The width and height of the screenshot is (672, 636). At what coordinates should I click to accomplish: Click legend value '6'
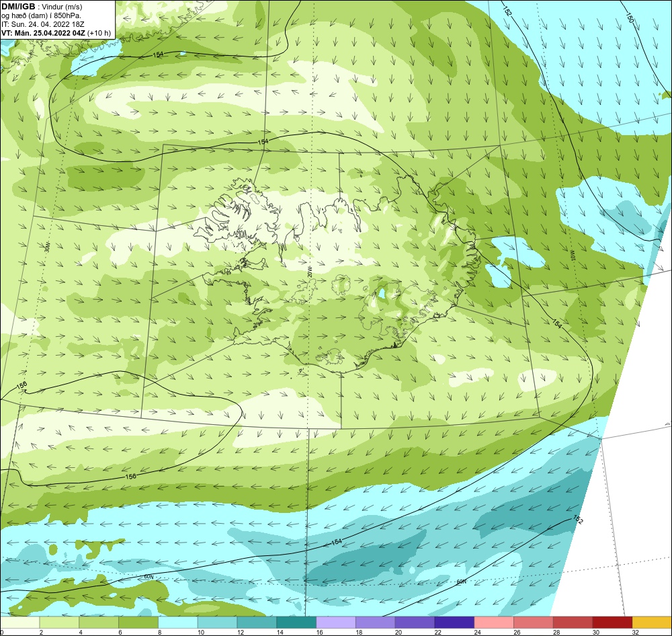pyautogui.click(x=120, y=632)
